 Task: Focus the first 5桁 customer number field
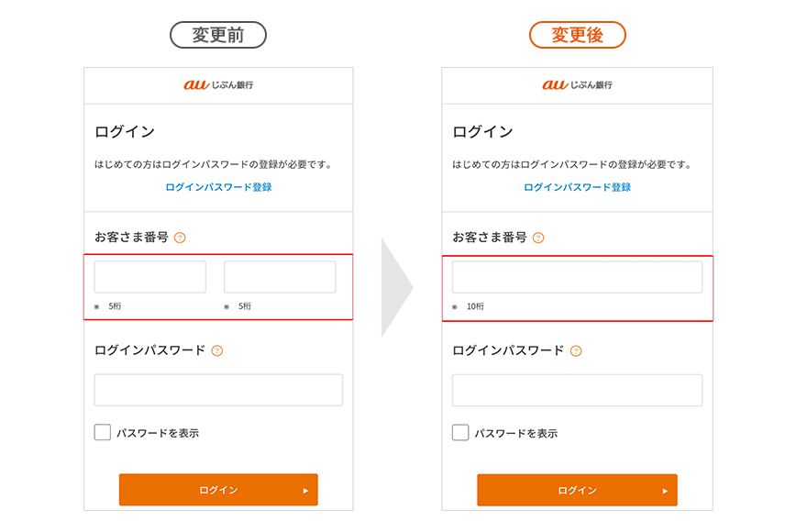[x=150, y=277]
